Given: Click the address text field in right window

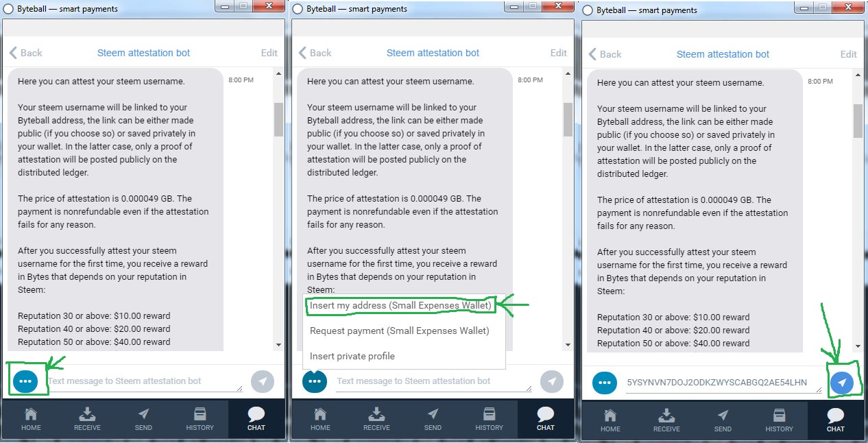Looking at the screenshot, I should (724, 383).
